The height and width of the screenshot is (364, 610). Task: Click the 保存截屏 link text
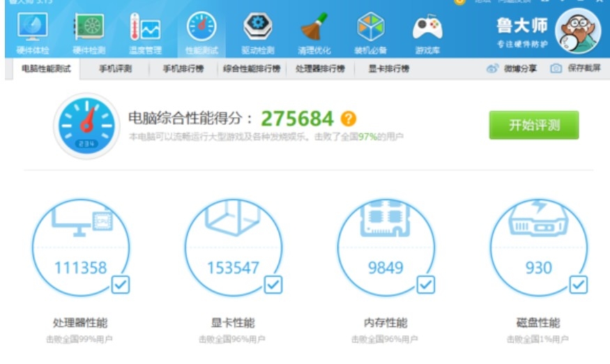(x=584, y=68)
